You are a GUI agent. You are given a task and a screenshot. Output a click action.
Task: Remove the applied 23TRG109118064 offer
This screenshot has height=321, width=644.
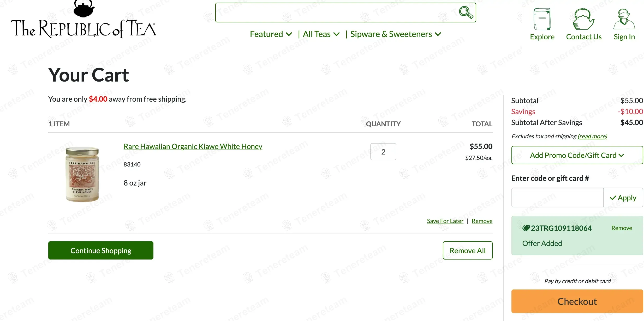pos(622,228)
